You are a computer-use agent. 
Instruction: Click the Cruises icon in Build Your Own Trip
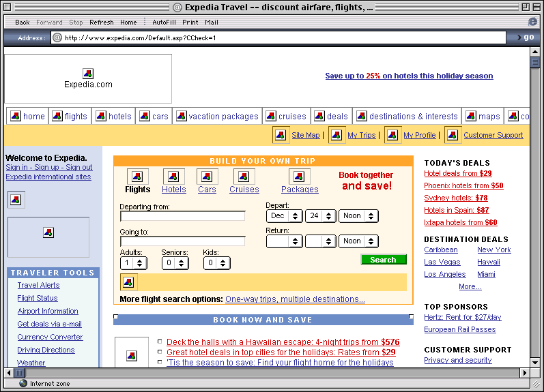tap(244, 177)
